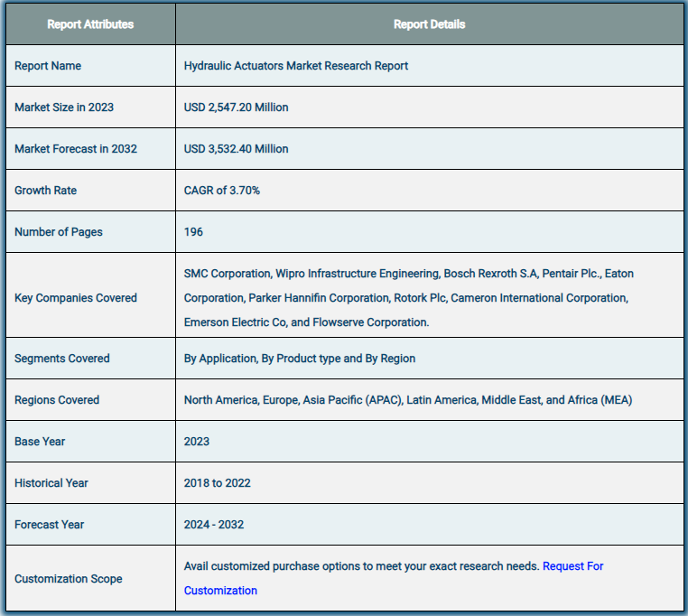Select the 'Key Companies Covered' label

tap(76, 298)
